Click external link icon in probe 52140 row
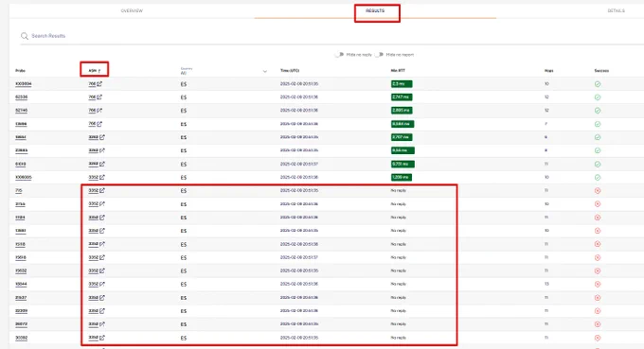 [x=99, y=111]
